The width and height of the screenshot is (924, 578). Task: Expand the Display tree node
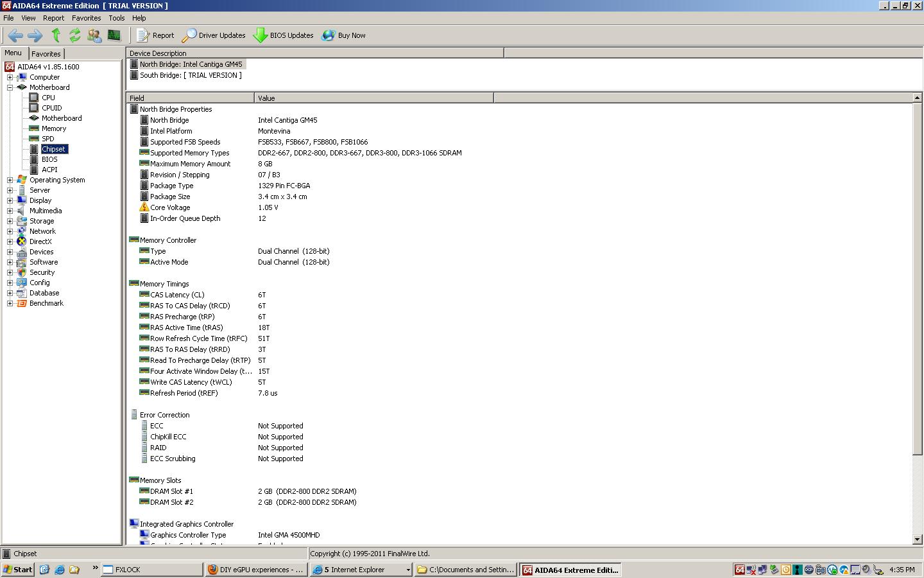tap(10, 200)
